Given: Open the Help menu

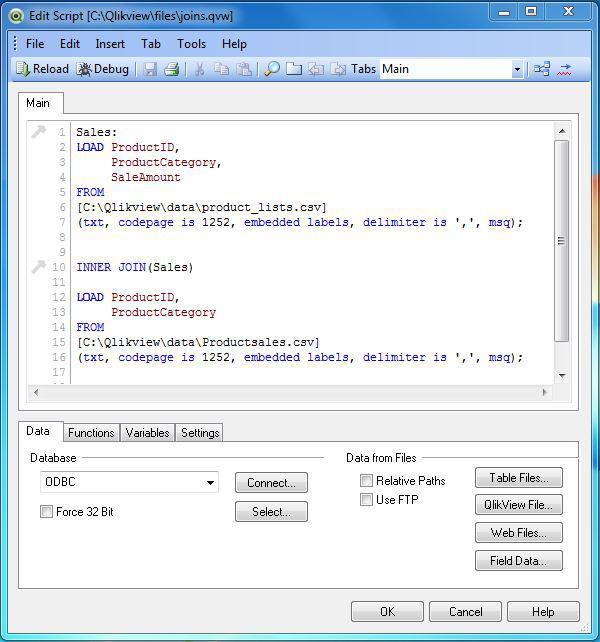Looking at the screenshot, I should (234, 44).
